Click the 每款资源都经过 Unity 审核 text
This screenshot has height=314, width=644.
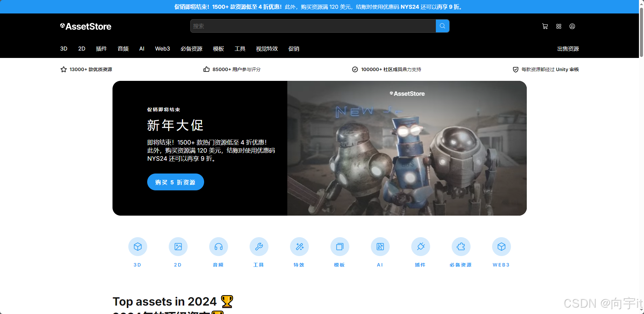tap(550, 69)
